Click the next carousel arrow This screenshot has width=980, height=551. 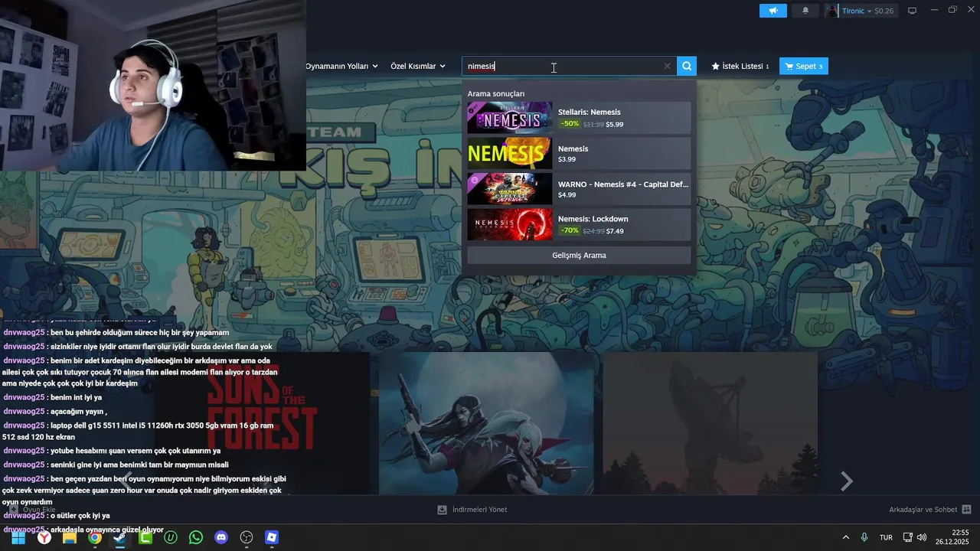(846, 481)
